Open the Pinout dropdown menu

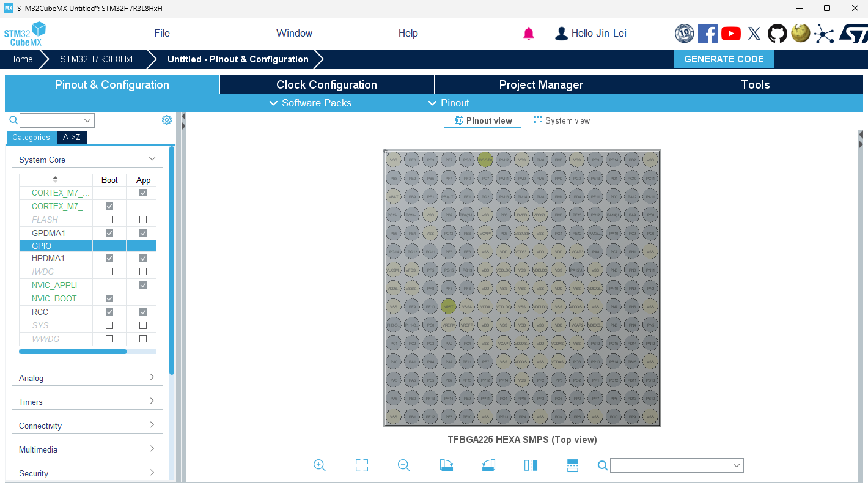coord(449,103)
